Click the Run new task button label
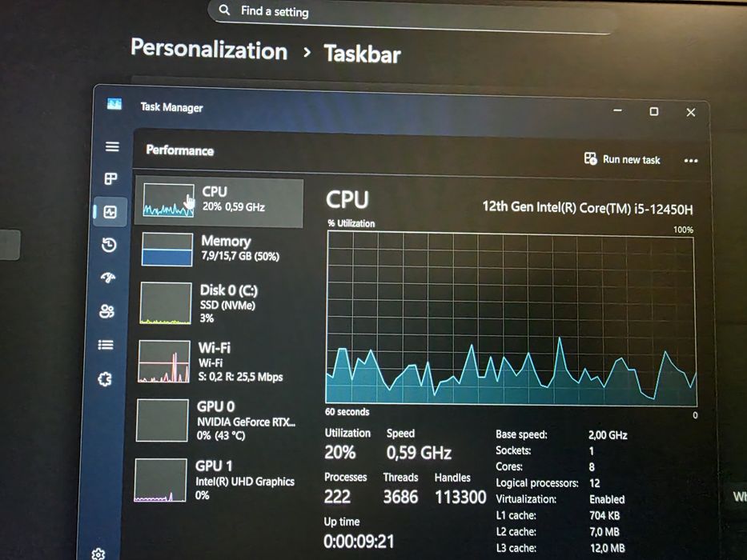 pos(631,159)
